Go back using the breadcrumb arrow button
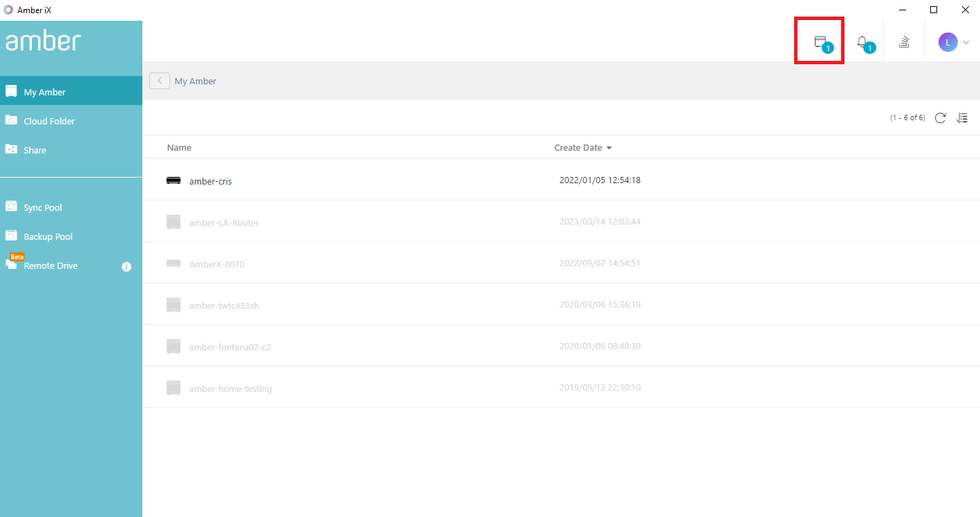 pos(160,81)
